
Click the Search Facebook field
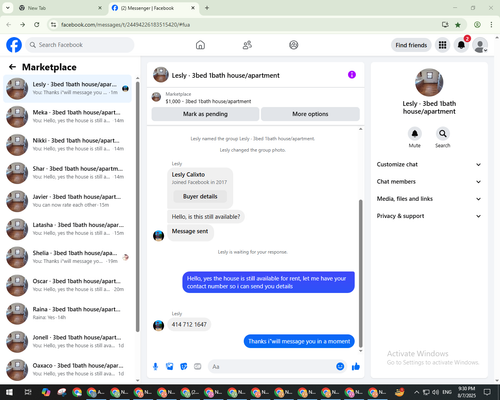click(80, 45)
